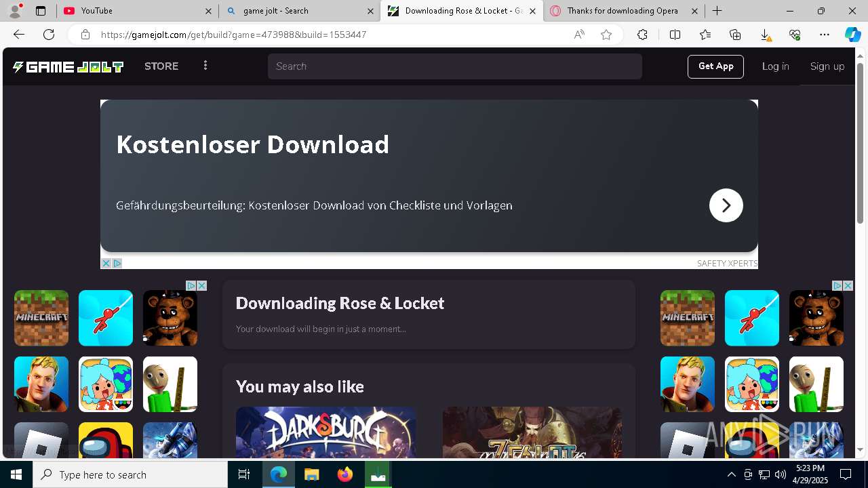This screenshot has width=868, height=488.
Task: Toggle Read aloud in address bar
Action: click(x=579, y=35)
